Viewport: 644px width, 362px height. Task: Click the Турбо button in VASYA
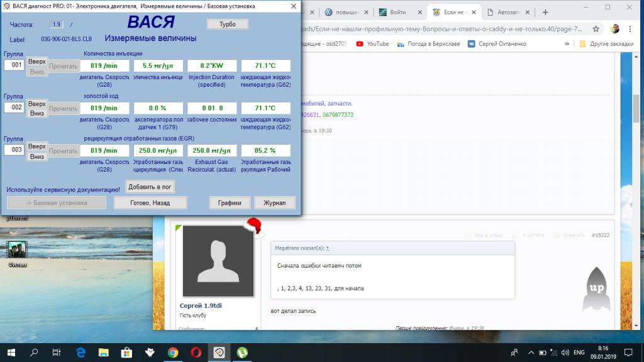click(228, 25)
